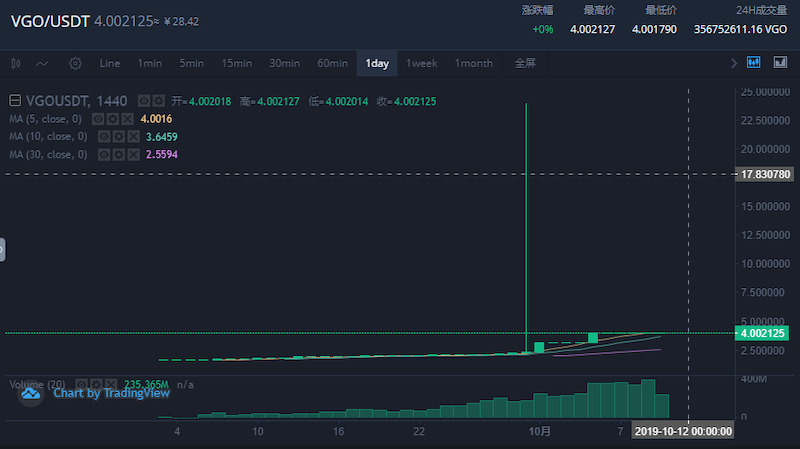The width and height of the screenshot is (800, 449).
Task: Open settings for MA 30 indicator
Action: (x=119, y=154)
